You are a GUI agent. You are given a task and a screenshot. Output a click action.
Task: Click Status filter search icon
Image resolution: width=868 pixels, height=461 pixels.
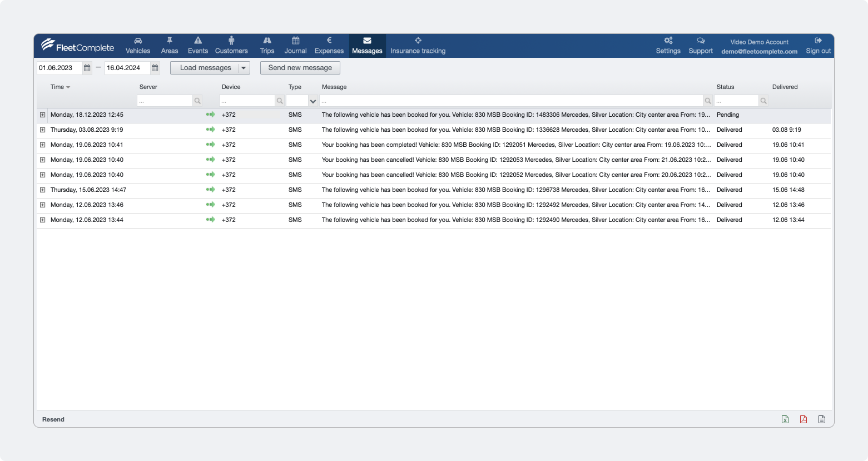[x=763, y=101]
